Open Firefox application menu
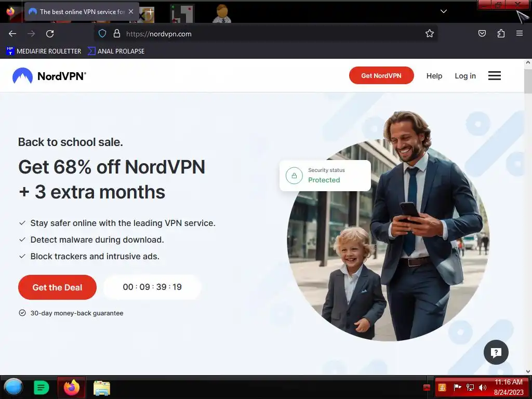Screen dimensions: 532x399 tap(519, 33)
